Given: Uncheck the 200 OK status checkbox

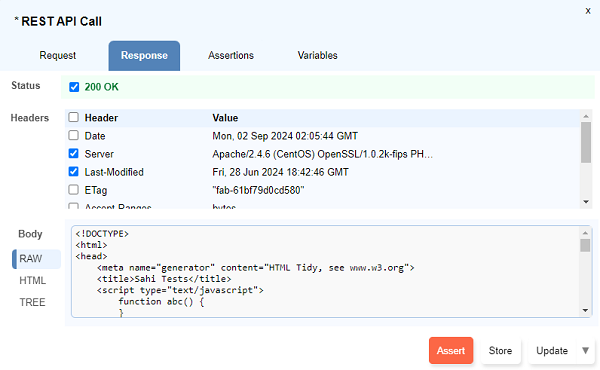Looking at the screenshot, I should pyautogui.click(x=74, y=87).
